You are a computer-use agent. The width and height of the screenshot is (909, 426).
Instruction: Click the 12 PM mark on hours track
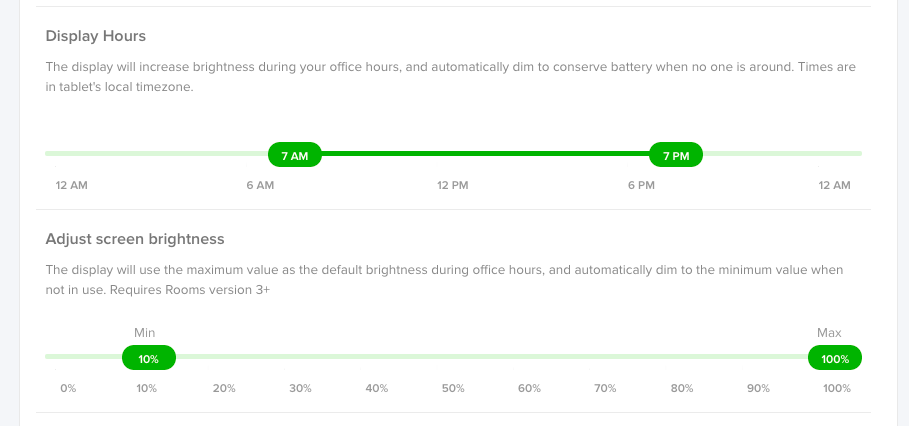[x=453, y=185]
